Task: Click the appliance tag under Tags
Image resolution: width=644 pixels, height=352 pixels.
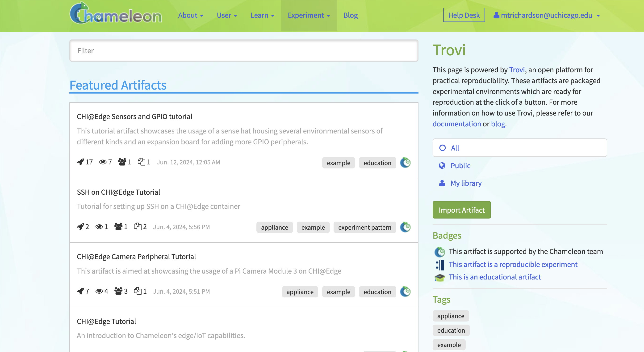Action: click(x=451, y=316)
